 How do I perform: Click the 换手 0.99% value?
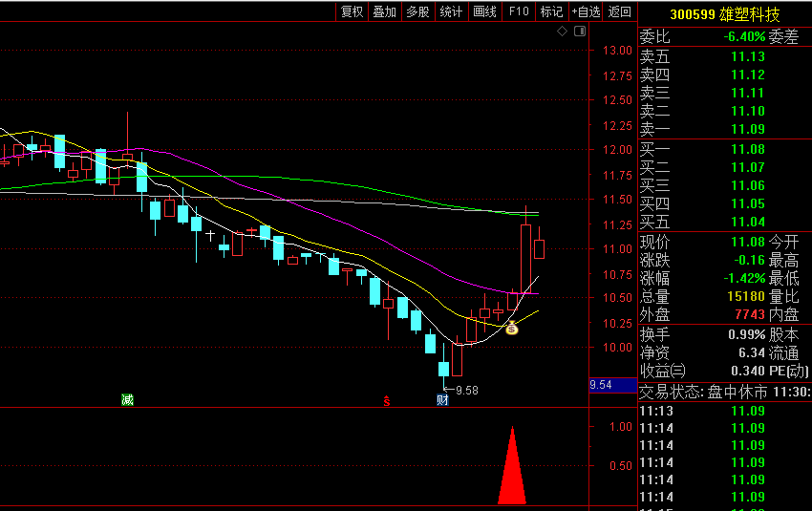click(x=747, y=334)
